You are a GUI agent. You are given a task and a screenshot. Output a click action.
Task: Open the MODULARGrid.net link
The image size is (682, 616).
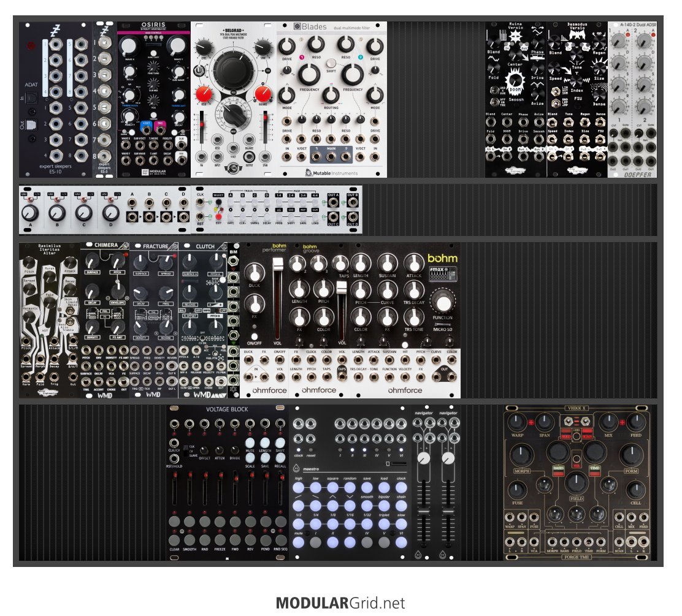[340, 603]
